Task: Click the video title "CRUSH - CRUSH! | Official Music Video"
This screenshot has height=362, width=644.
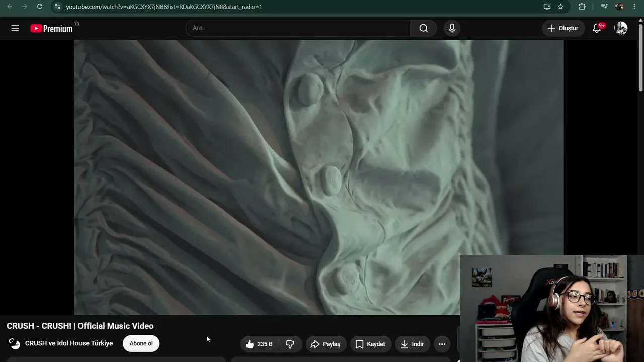Action: 80,326
